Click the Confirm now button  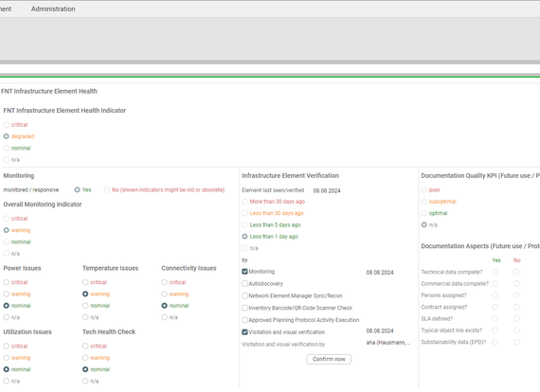pos(329,359)
